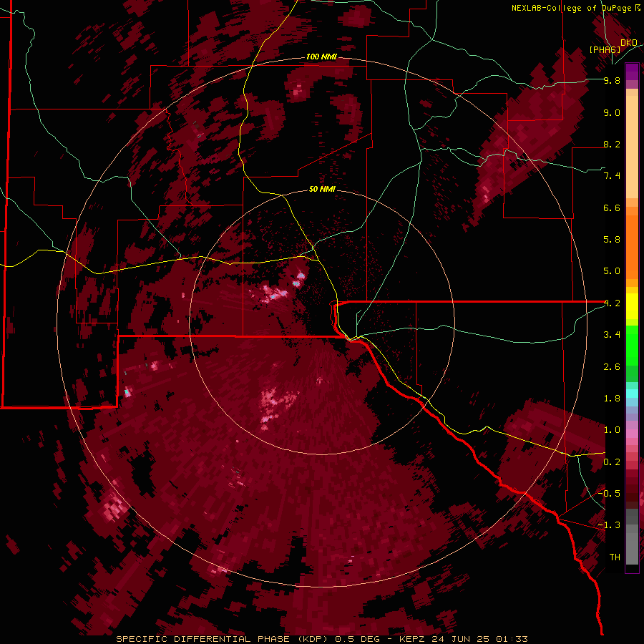Click the 1.0 scale value
This screenshot has width=644, height=644.
(x=612, y=429)
